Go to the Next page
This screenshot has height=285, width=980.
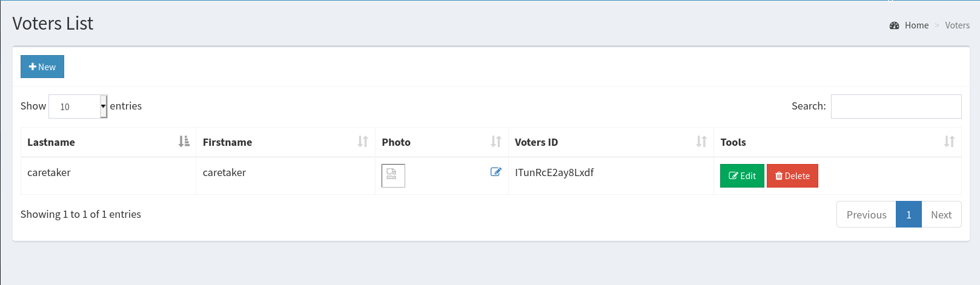coord(941,215)
